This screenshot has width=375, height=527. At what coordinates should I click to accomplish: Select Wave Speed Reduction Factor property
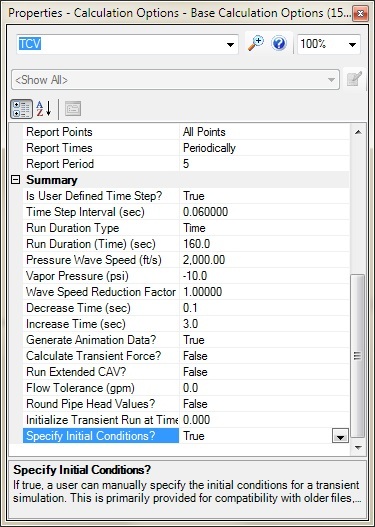point(101,292)
